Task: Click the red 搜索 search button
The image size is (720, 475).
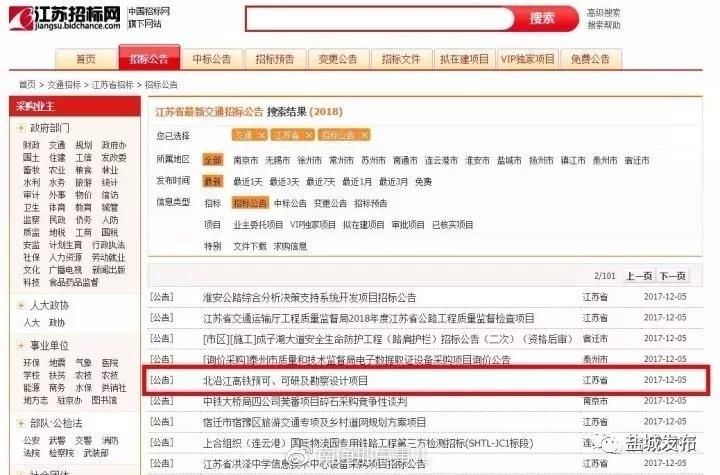Action: 543,19
